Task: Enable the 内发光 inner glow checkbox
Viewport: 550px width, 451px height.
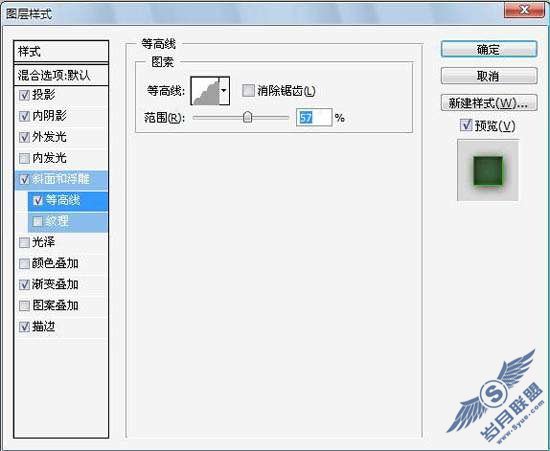Action: [x=24, y=158]
